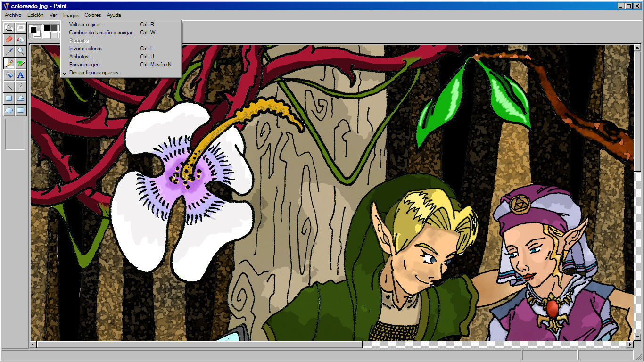Select the straight Line tool
This screenshot has width=644, height=362.
coord(8,87)
